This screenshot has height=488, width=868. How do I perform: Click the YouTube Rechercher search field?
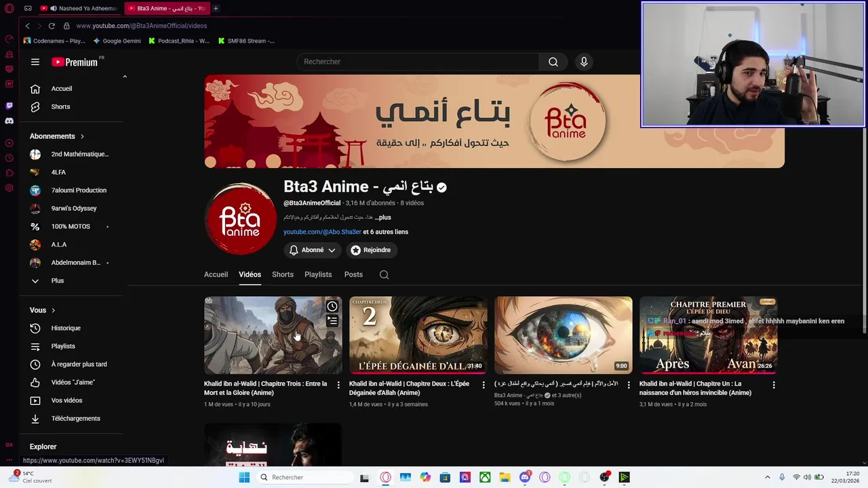coord(418,62)
